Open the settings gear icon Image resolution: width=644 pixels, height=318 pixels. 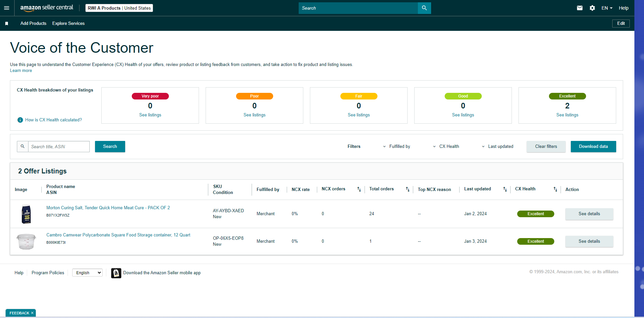click(x=592, y=8)
